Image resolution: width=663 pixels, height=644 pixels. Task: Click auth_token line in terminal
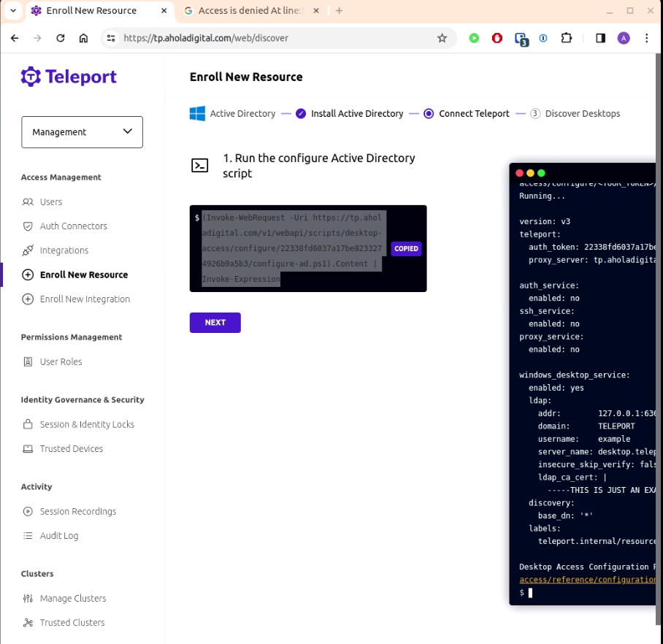pyautogui.click(x=592, y=247)
